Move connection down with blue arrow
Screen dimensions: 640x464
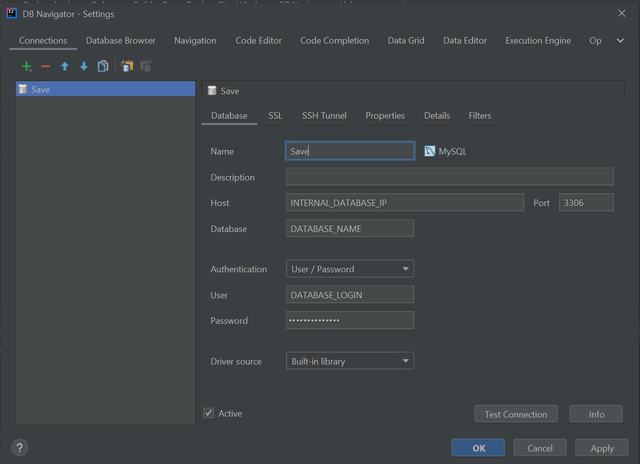point(84,66)
